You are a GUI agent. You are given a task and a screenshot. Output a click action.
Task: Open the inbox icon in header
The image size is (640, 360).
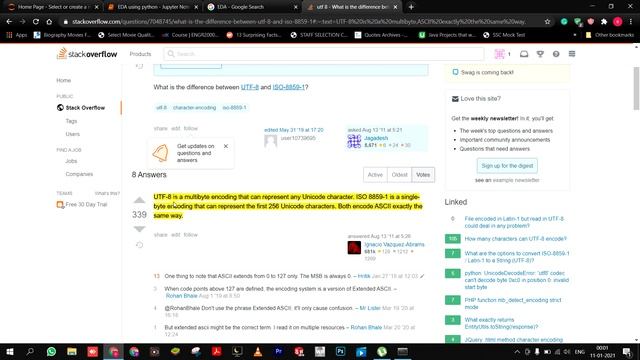coord(524,54)
